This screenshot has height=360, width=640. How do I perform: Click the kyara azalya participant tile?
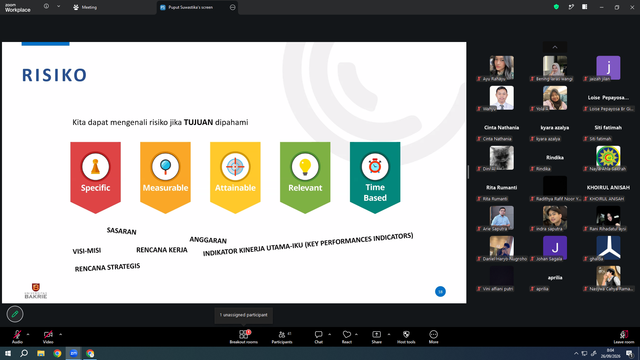click(x=555, y=128)
